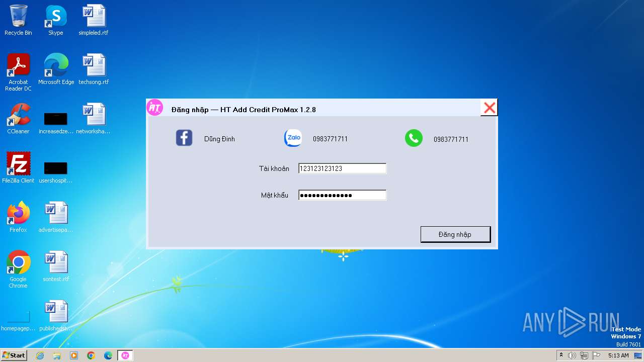This screenshot has height=362, width=644.
Task: Click the Show desktop button
Action: point(639,355)
